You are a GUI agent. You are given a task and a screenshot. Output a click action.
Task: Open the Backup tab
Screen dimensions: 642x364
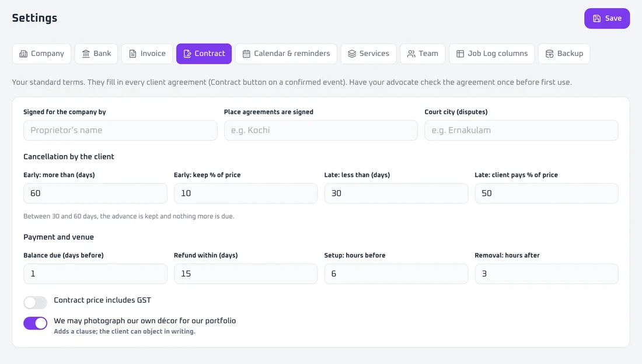[564, 54]
